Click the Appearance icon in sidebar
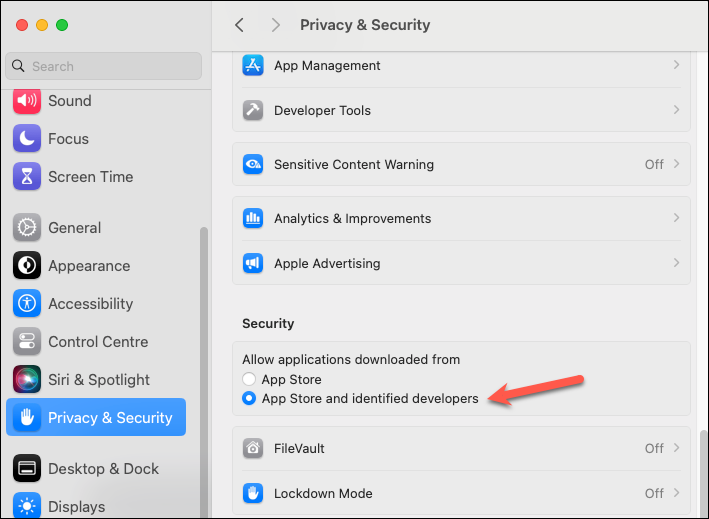 click(27, 265)
